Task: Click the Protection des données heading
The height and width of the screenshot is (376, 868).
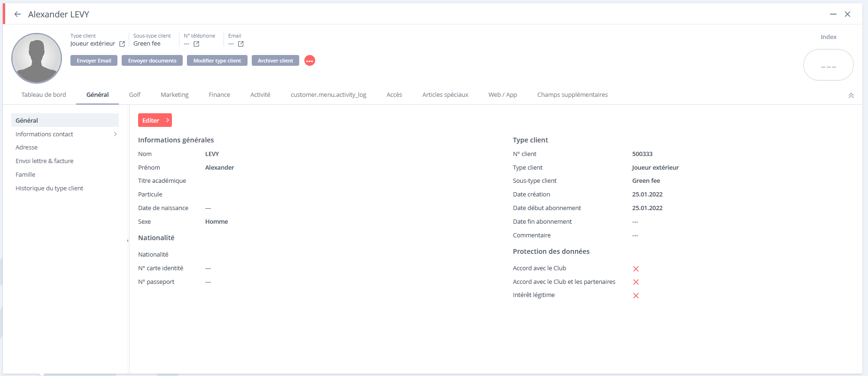Action: point(551,251)
